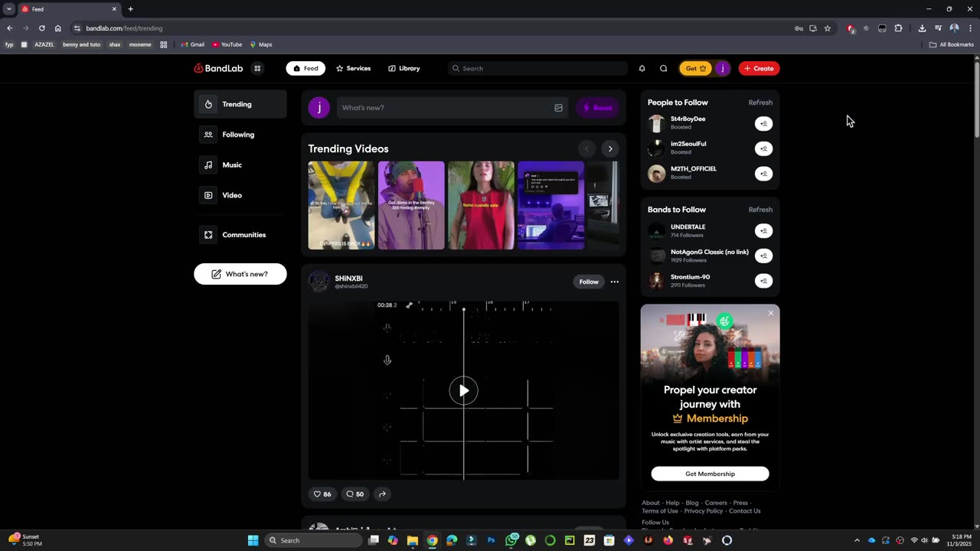Screen dimensions: 980x551
Task: Follow M2TH_OFFICIEL with the add icon
Action: [763, 174]
